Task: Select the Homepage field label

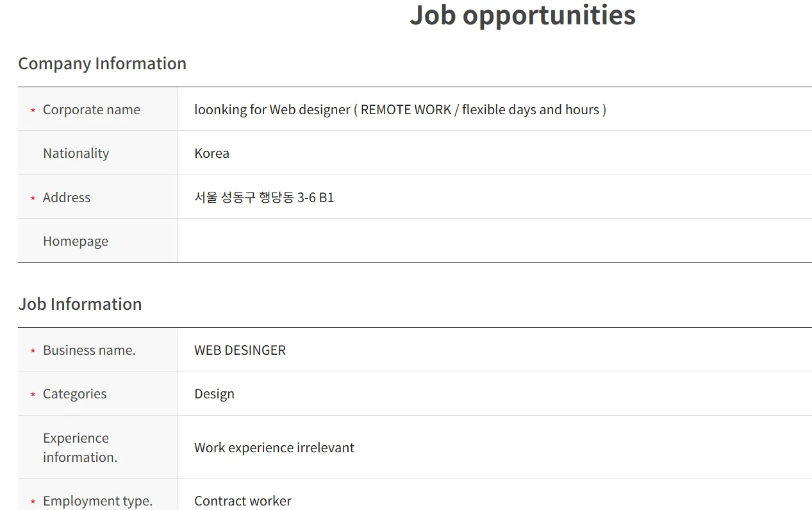Action: (x=75, y=241)
